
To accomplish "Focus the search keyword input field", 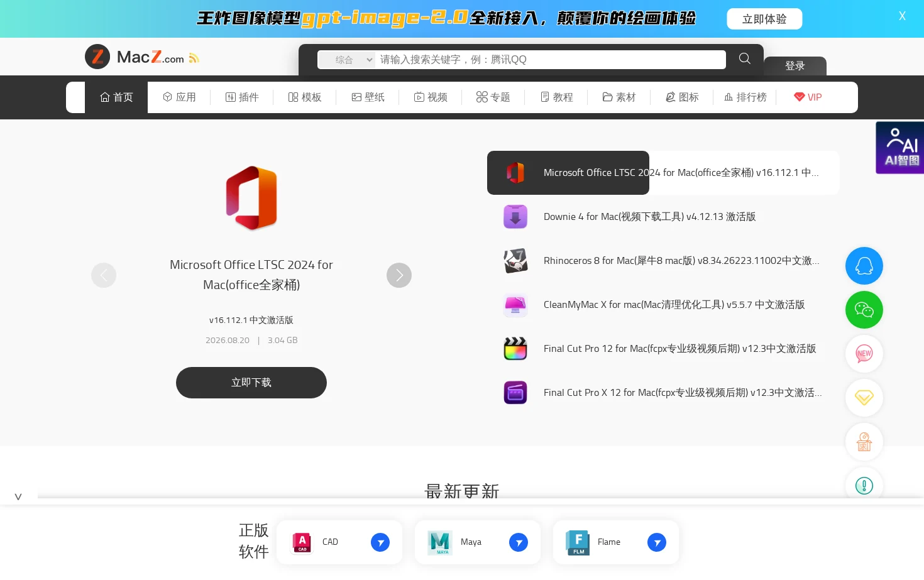I will 551,60.
